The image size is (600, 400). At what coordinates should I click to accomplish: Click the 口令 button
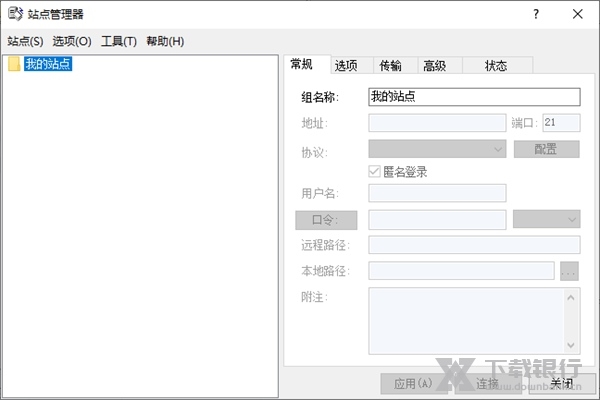tap(326, 220)
